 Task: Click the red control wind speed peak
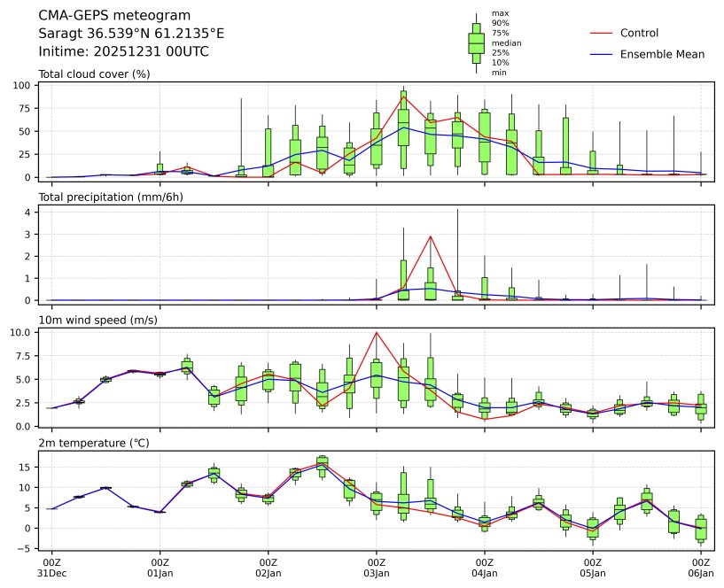coord(377,333)
